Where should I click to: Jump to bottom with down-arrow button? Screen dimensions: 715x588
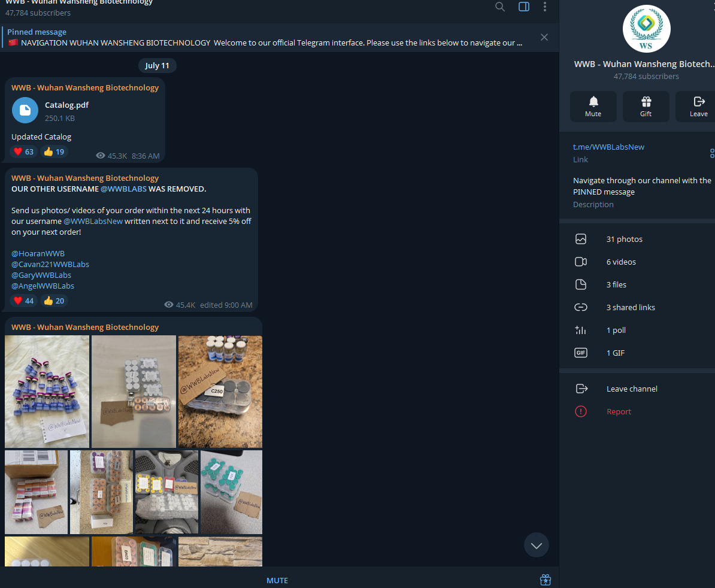[x=537, y=545]
